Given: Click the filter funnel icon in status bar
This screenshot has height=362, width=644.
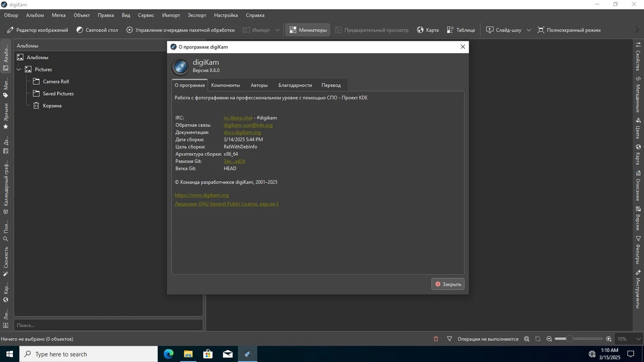Looking at the screenshot, I should click(x=449, y=339).
